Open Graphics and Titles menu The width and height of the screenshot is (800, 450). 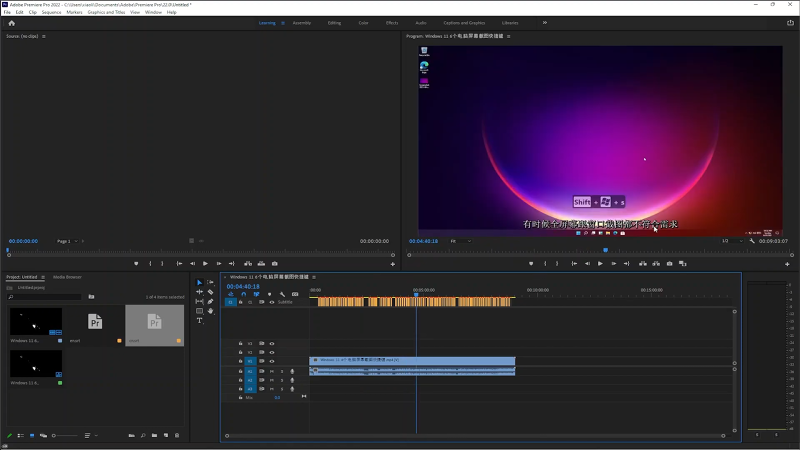(106, 12)
